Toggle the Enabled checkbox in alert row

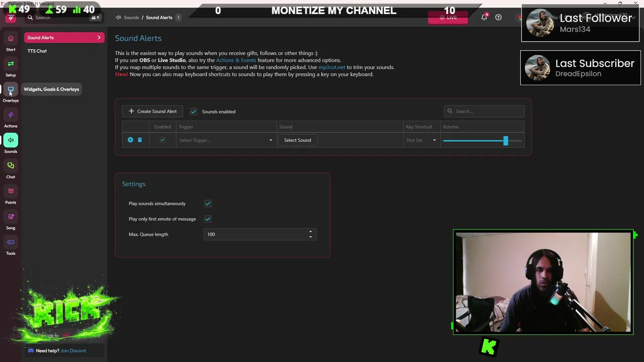(x=163, y=140)
